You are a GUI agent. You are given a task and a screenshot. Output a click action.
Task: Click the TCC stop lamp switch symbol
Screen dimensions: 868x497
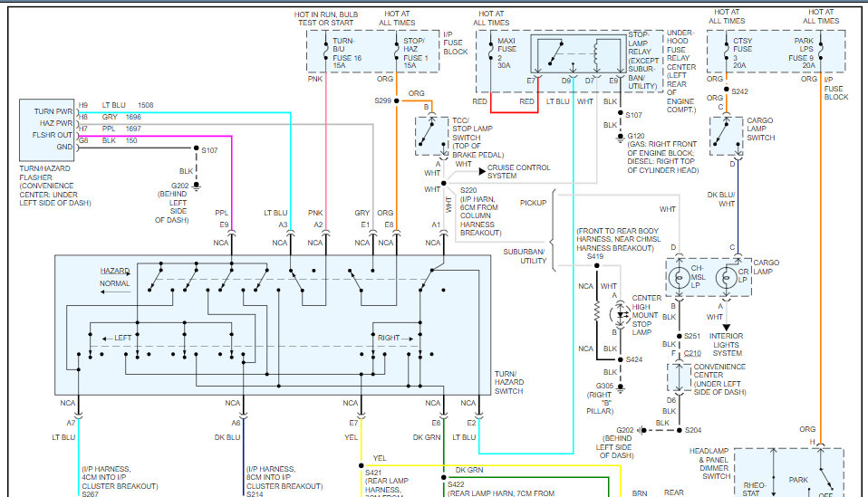tap(432, 136)
